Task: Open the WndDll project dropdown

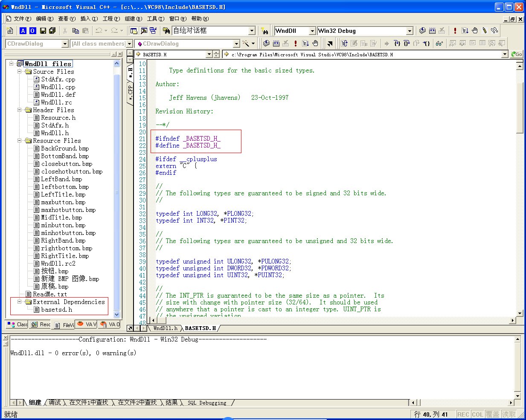Action: [x=312, y=31]
